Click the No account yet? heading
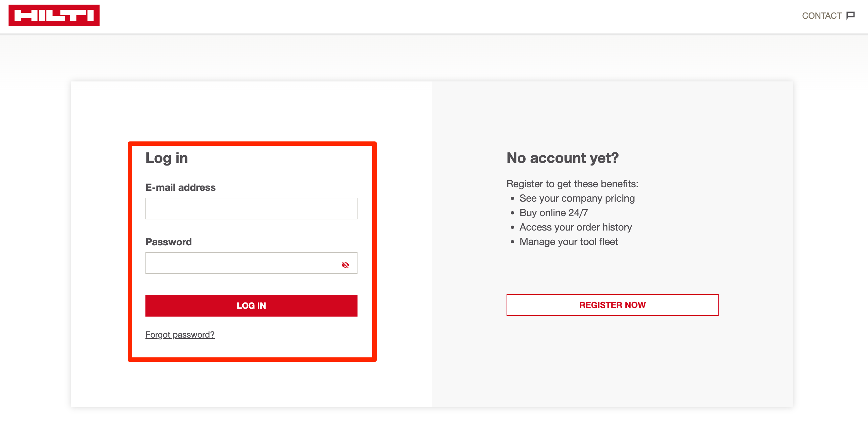 point(562,158)
